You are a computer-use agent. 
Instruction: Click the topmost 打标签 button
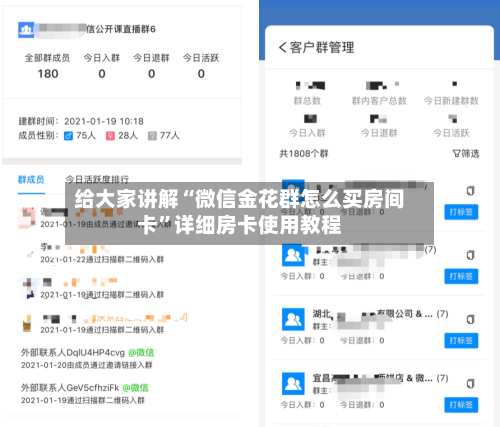pos(461,212)
